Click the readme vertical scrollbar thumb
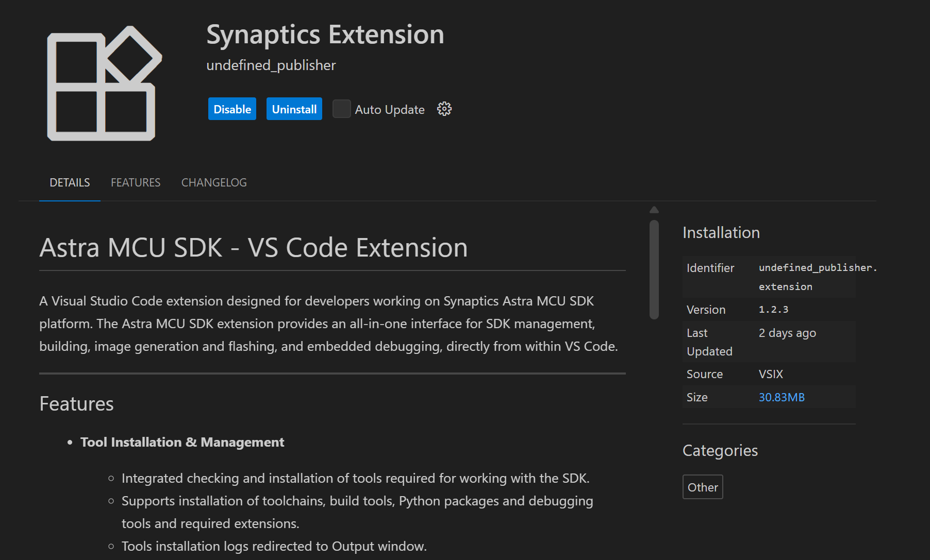This screenshot has height=560, width=930. pyautogui.click(x=654, y=269)
